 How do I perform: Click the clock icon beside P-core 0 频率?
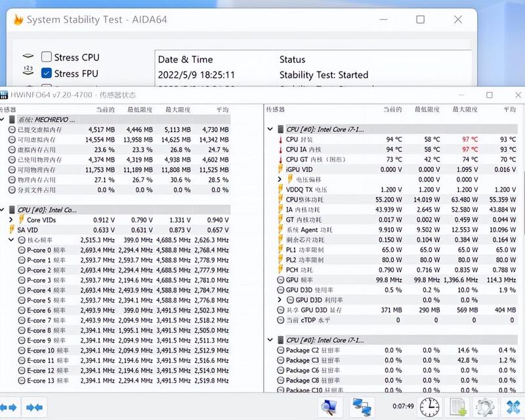[22, 250]
